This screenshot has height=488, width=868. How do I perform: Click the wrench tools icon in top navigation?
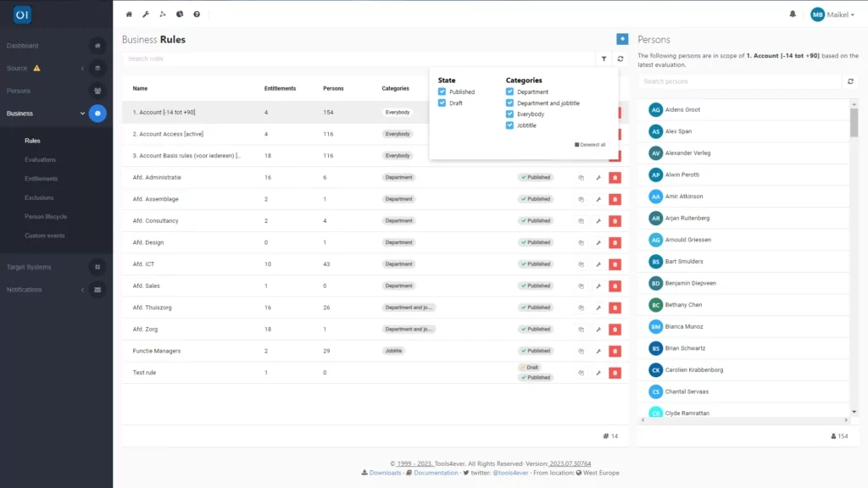[147, 14]
